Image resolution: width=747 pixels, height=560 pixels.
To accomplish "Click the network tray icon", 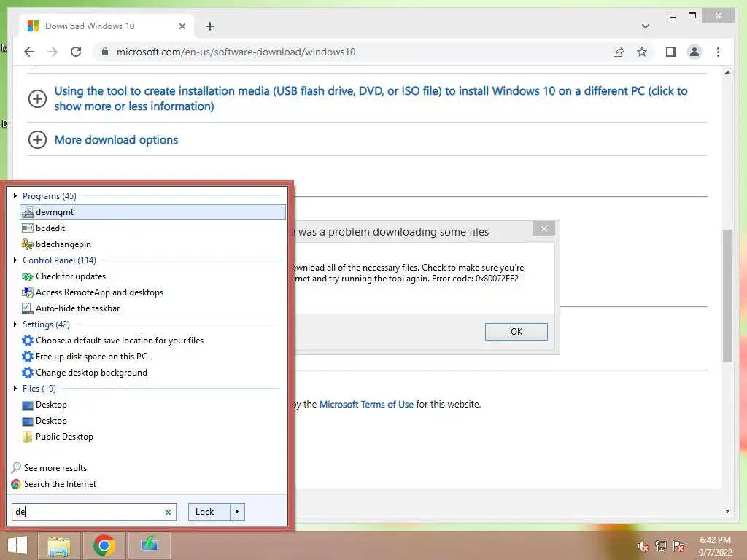I will click(661, 546).
